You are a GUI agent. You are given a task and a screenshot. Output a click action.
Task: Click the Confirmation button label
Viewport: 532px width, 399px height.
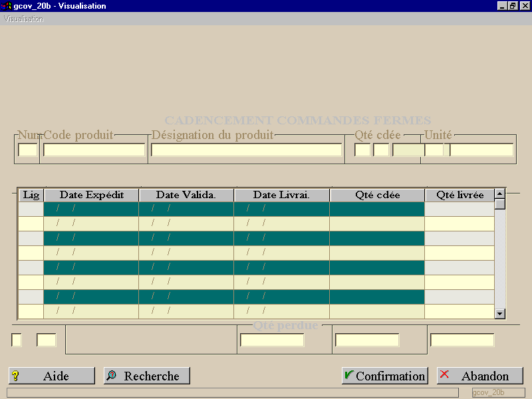(x=390, y=376)
